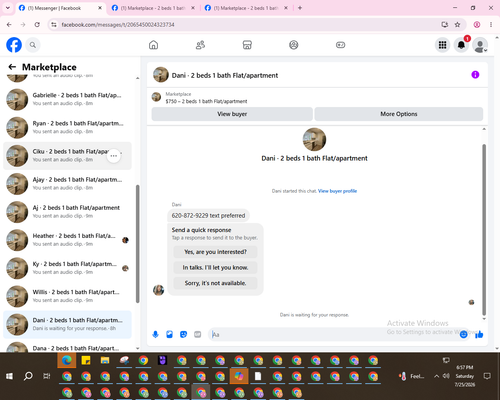Send quick reply 'In talks. I'll let you know.'

(215, 267)
